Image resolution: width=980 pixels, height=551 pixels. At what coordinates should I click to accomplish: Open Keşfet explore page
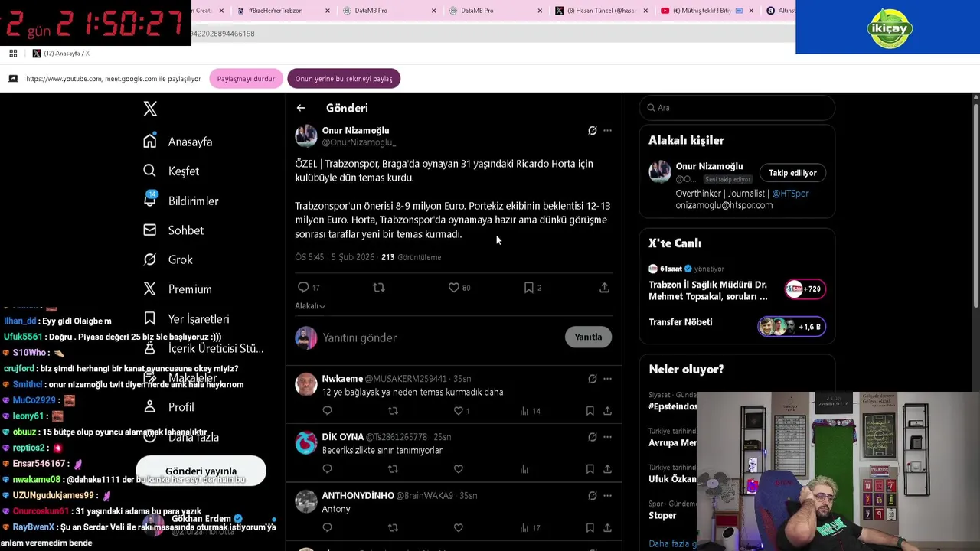coord(171,171)
